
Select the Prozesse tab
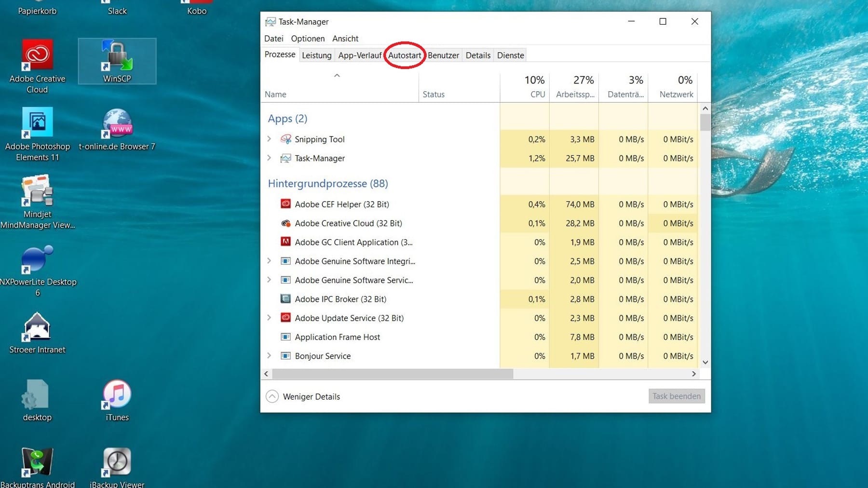[x=280, y=54]
